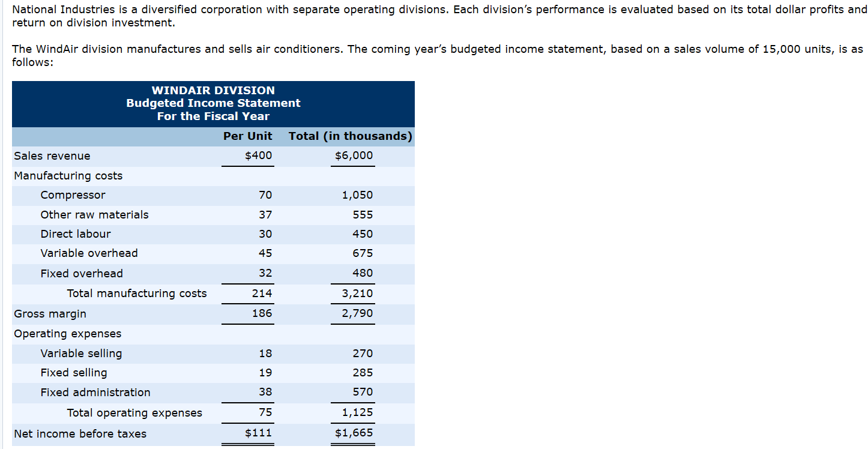Select the 'Variable overhead' label
The image size is (868, 449).
click(89, 253)
